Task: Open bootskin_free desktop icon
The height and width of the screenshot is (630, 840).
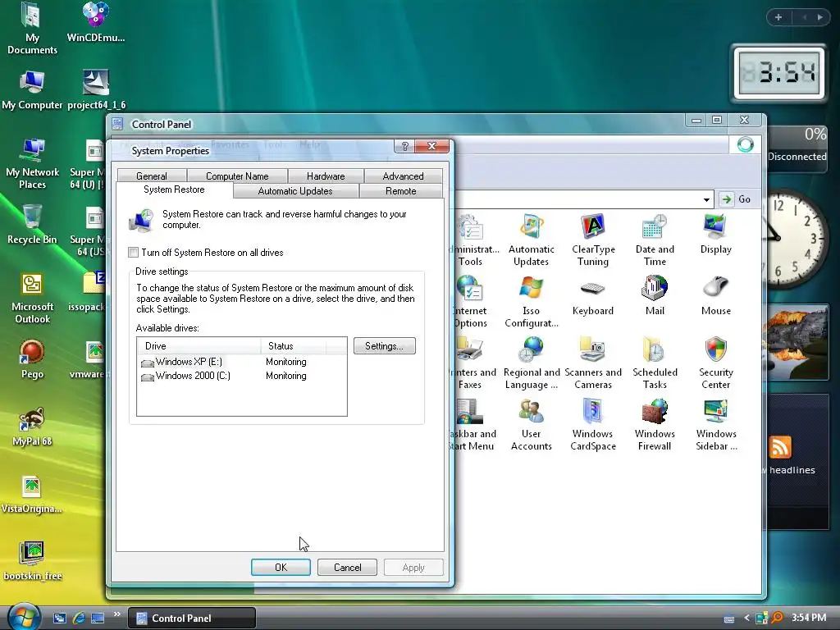Action: point(33,561)
